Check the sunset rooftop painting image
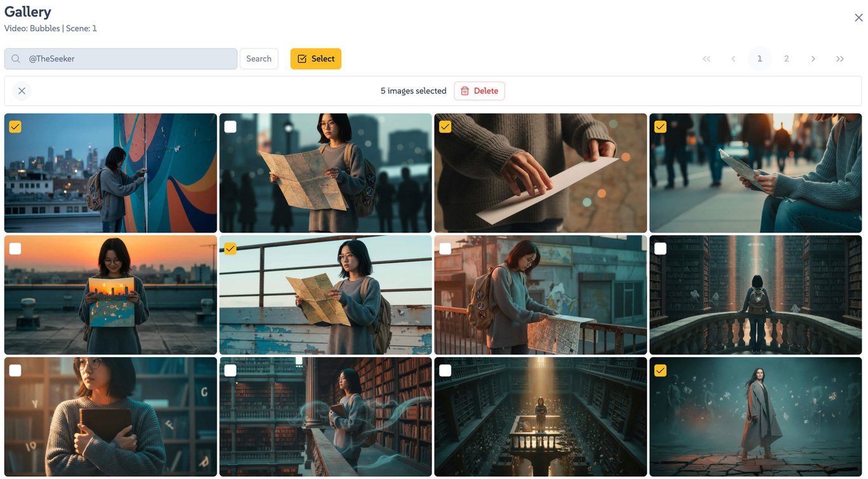Viewport: 868px width, 479px height. 15,249
